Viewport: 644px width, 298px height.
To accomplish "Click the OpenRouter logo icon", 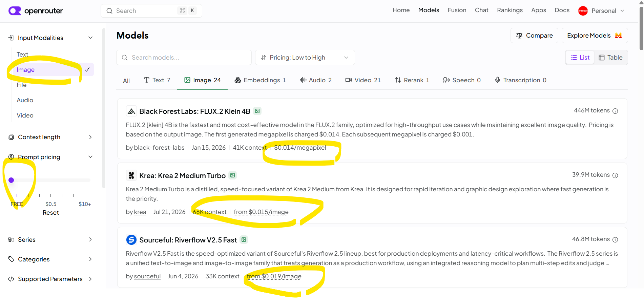I will (15, 11).
